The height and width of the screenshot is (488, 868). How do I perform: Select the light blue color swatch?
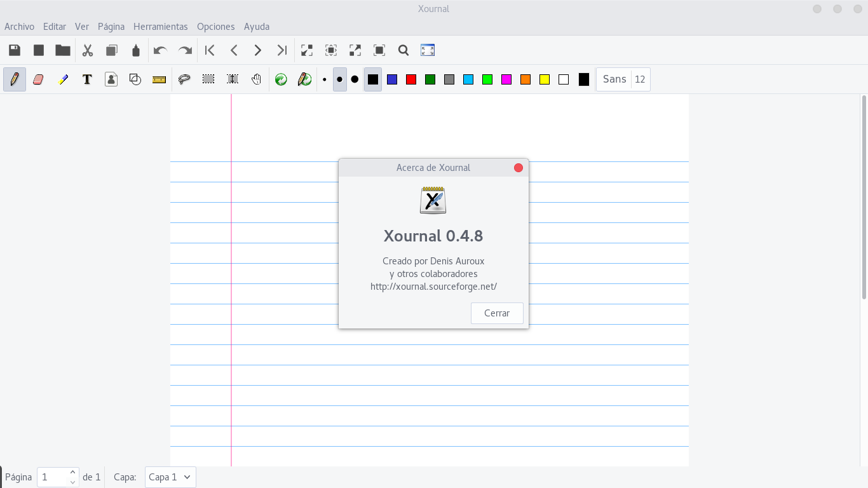pyautogui.click(x=468, y=79)
